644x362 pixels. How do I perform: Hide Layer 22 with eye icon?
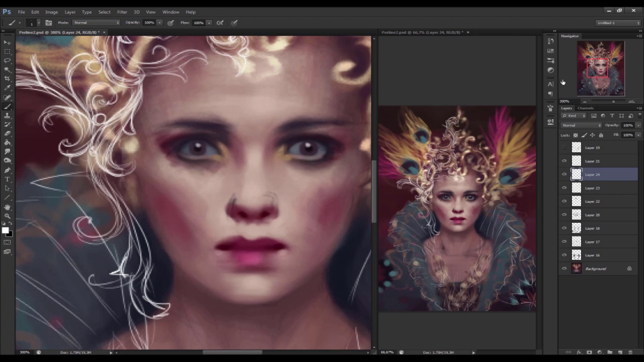coord(564,202)
